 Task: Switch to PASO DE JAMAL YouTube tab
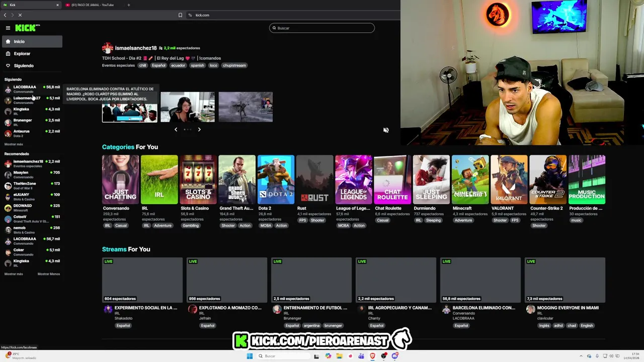(x=92, y=5)
